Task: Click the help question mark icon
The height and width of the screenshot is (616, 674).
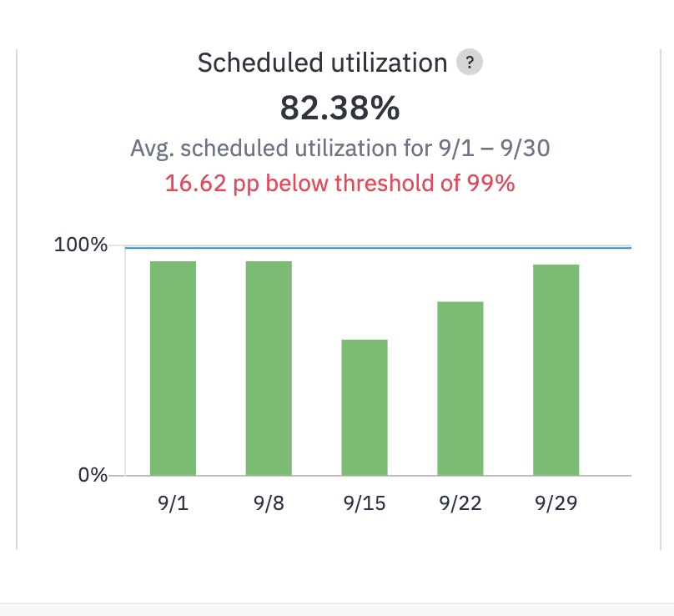Action: pos(470,62)
